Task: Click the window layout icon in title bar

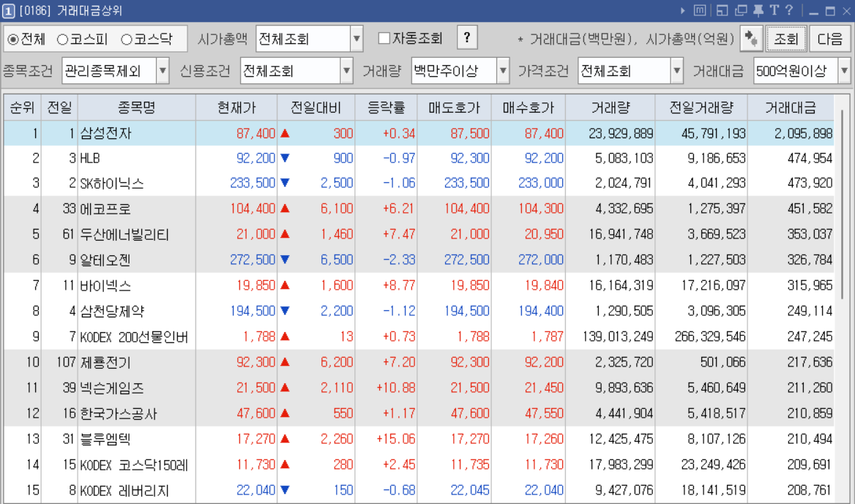Action: 722,10
